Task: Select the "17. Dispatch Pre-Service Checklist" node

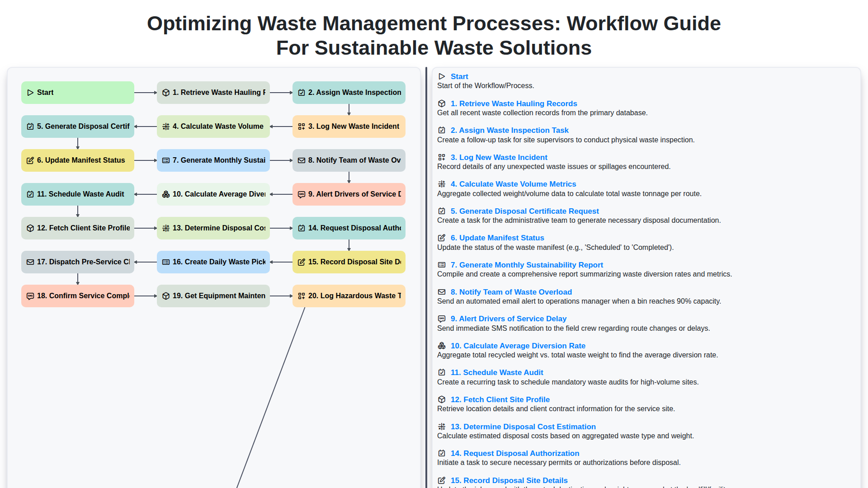Action: coord(77,262)
